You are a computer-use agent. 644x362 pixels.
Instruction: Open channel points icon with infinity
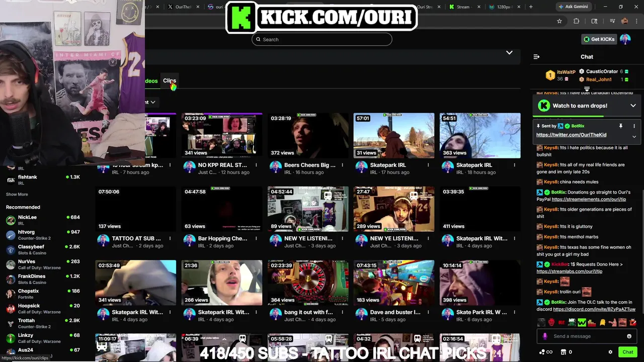(546, 352)
